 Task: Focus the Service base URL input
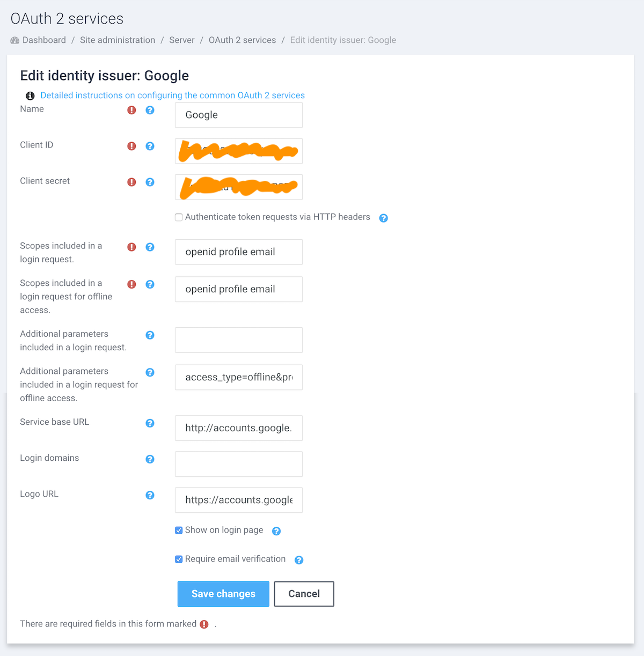coord(239,428)
